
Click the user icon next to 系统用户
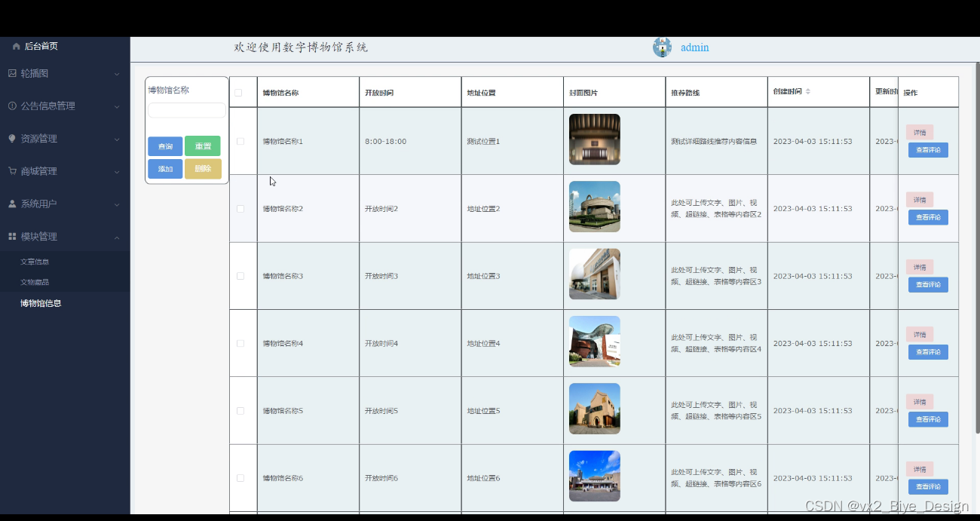12,204
